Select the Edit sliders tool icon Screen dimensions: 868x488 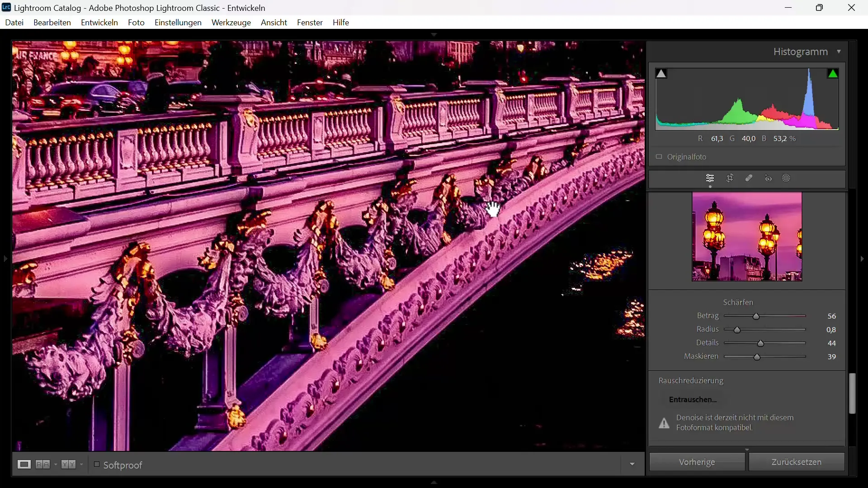tap(710, 179)
